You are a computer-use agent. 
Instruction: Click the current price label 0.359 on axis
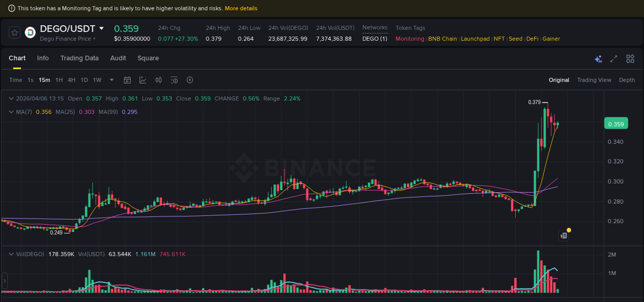coord(616,124)
